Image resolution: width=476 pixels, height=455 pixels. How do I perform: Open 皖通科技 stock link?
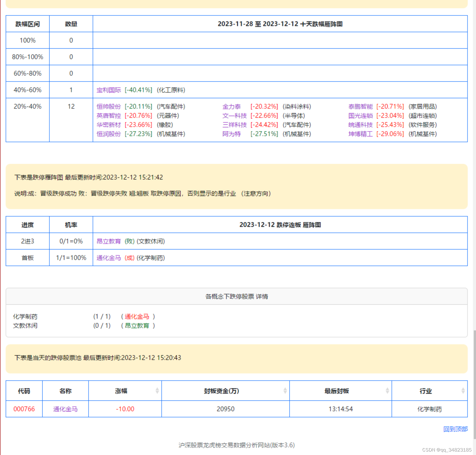coord(360,125)
